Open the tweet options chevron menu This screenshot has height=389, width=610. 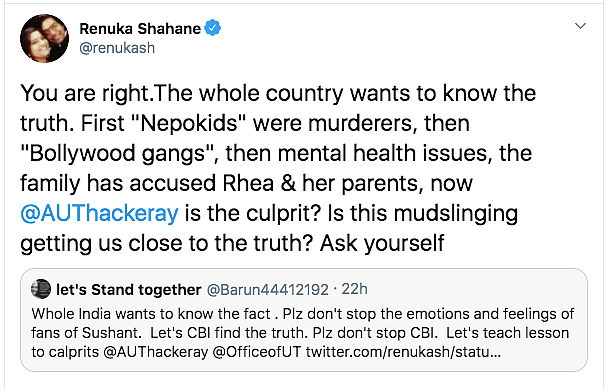point(580,26)
